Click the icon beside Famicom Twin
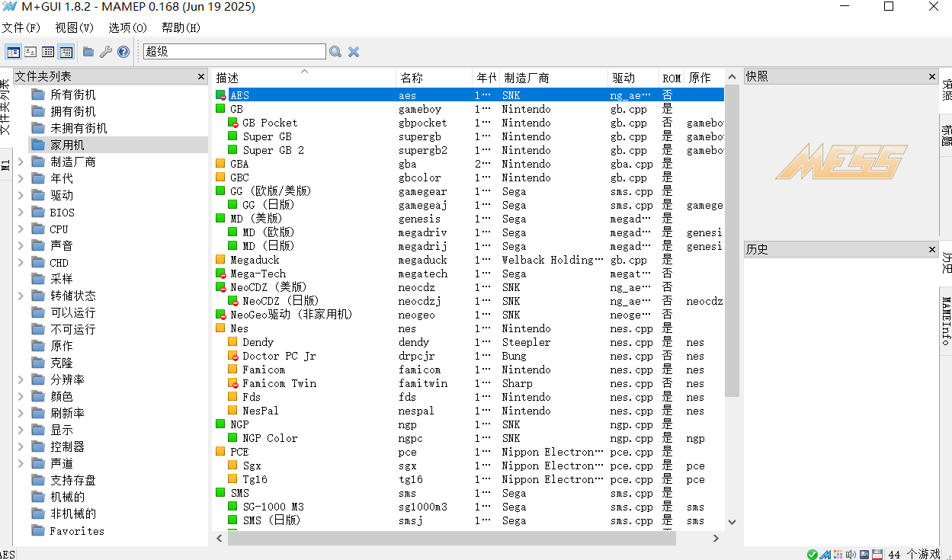The height and width of the screenshot is (560, 952). [233, 383]
